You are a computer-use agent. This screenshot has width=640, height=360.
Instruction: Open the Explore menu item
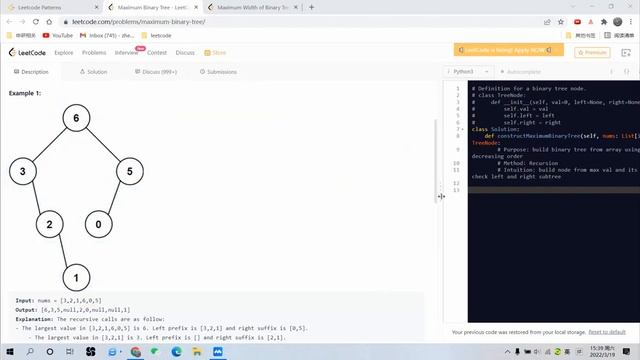point(64,53)
